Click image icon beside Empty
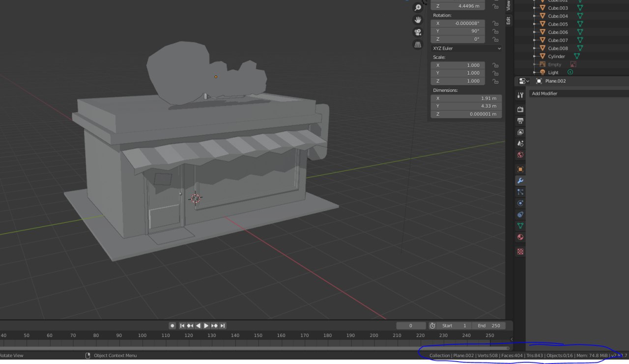 573,64
